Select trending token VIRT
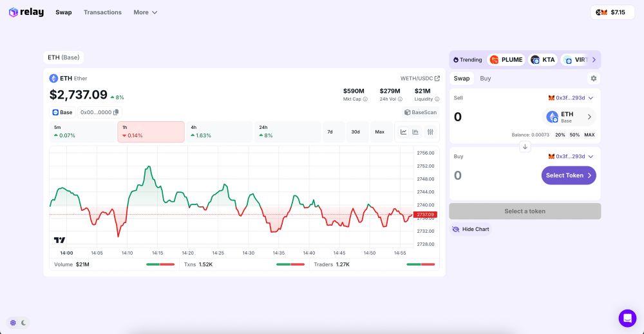The width and height of the screenshot is (644, 334). (x=574, y=59)
